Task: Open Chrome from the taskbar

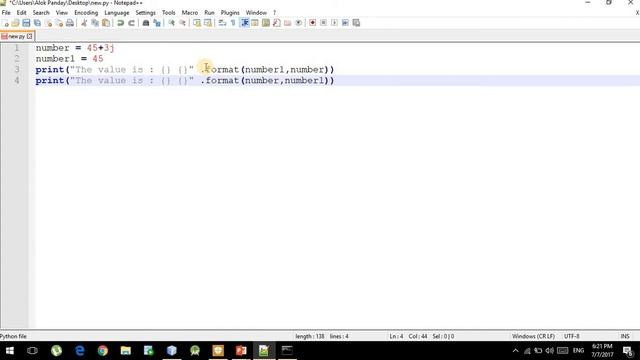Action: click(x=103, y=351)
